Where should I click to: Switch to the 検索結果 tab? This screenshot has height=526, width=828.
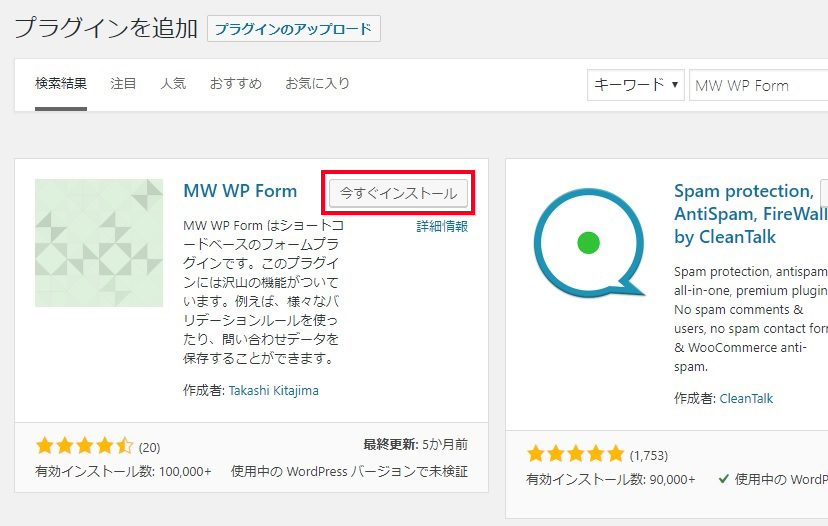point(61,83)
